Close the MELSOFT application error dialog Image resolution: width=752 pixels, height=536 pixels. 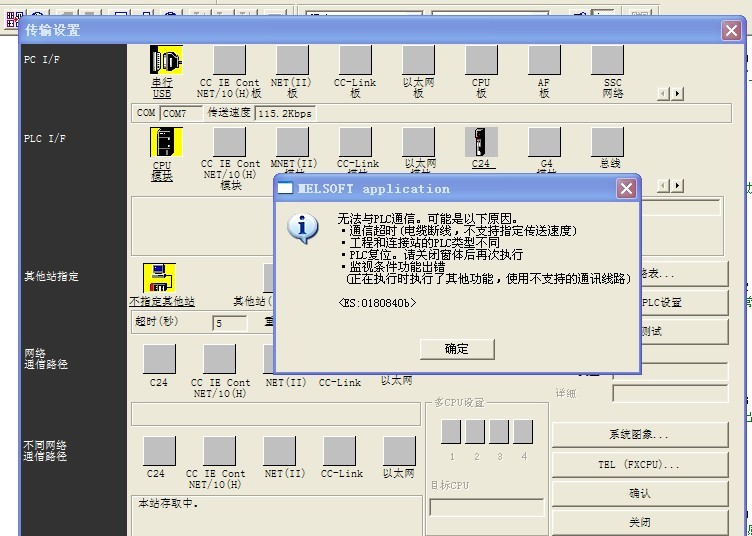click(626, 188)
